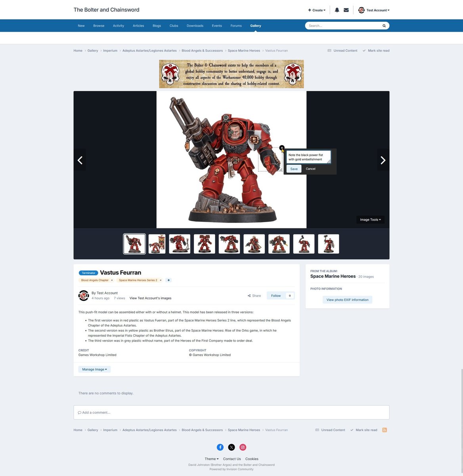463x476 pixels.
Task: Save the image note
Action: (x=294, y=169)
